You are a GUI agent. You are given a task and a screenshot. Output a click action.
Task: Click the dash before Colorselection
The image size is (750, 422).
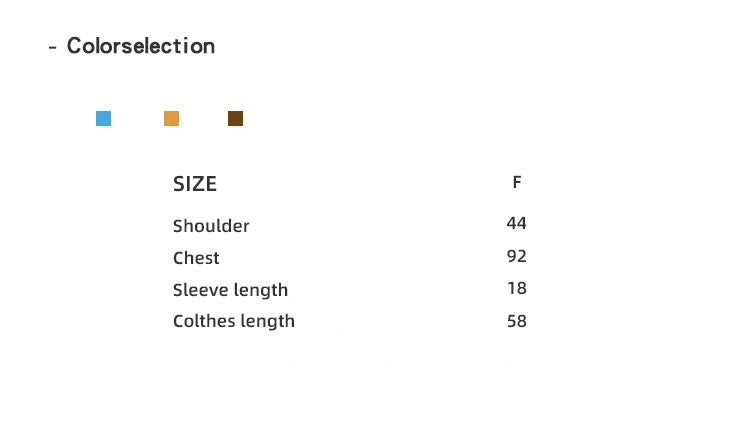click(52, 47)
